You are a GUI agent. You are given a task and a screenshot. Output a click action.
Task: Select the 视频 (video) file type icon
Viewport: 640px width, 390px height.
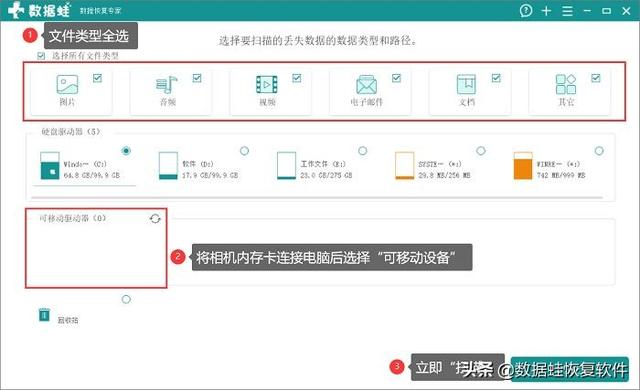coord(267,84)
